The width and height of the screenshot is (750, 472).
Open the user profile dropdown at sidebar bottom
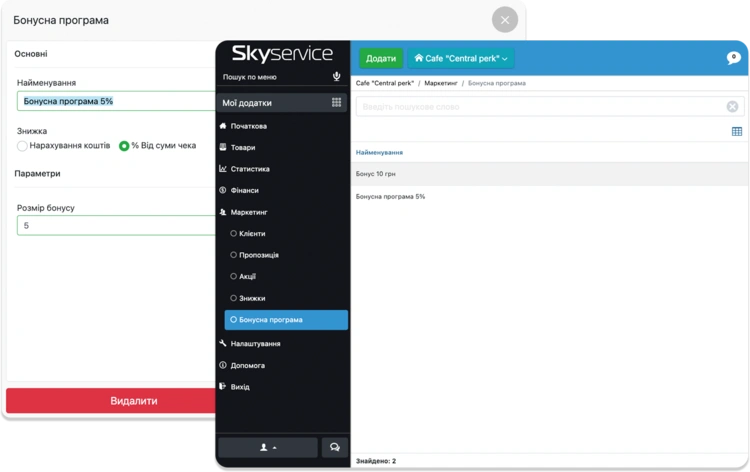tap(268, 448)
